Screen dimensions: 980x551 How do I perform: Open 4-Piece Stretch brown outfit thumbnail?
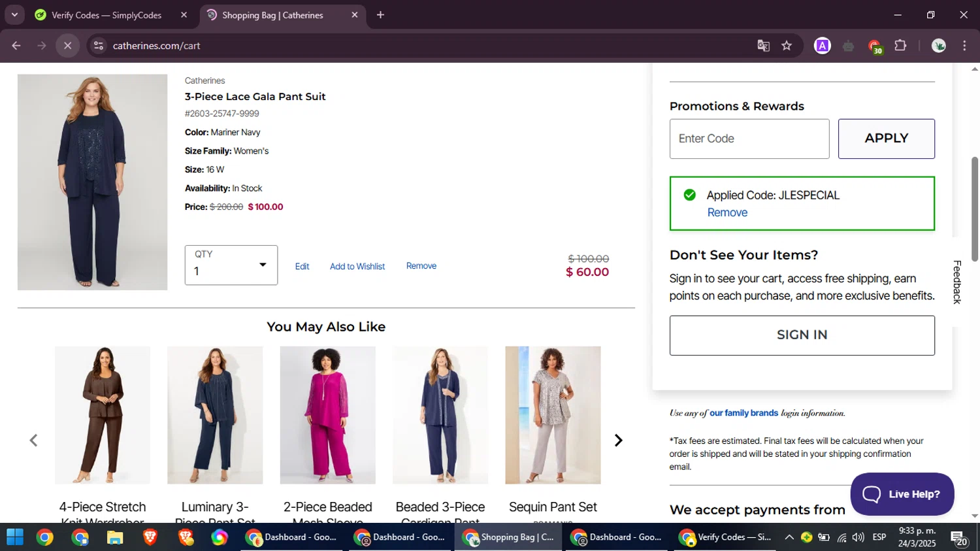tap(103, 415)
